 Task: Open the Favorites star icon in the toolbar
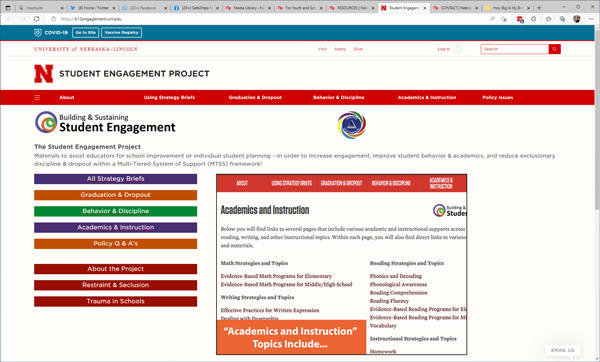tap(548, 19)
